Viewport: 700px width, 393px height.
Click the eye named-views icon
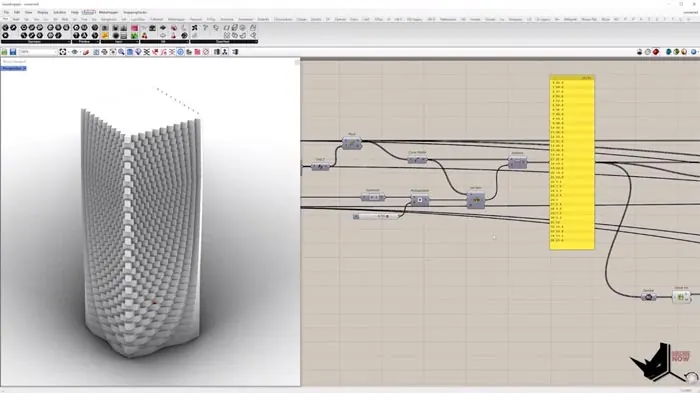click(x=75, y=52)
